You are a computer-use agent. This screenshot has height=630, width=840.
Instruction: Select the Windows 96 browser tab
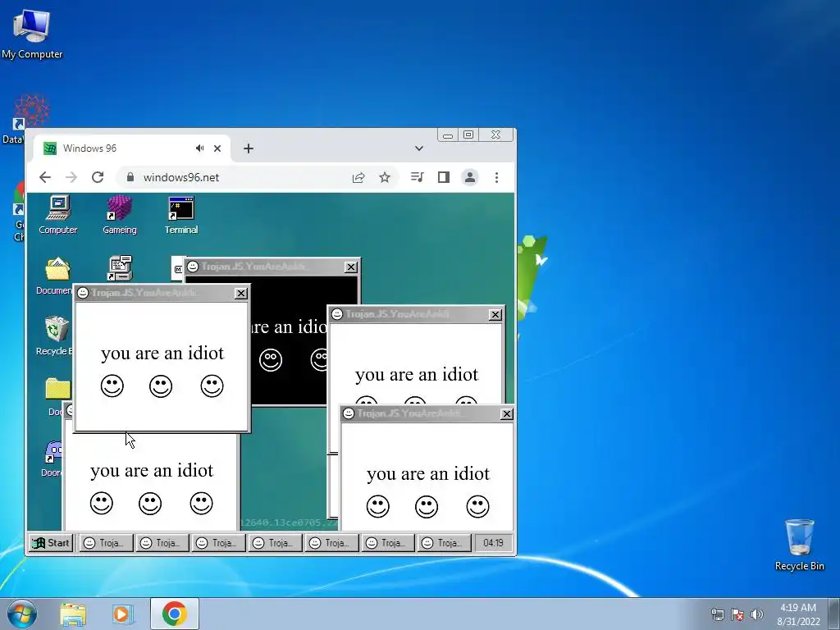pyautogui.click(x=132, y=148)
